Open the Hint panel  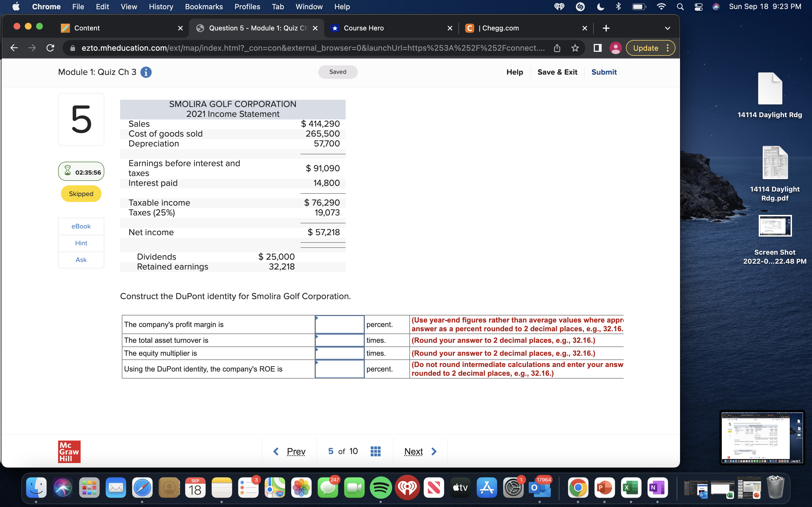coord(81,243)
